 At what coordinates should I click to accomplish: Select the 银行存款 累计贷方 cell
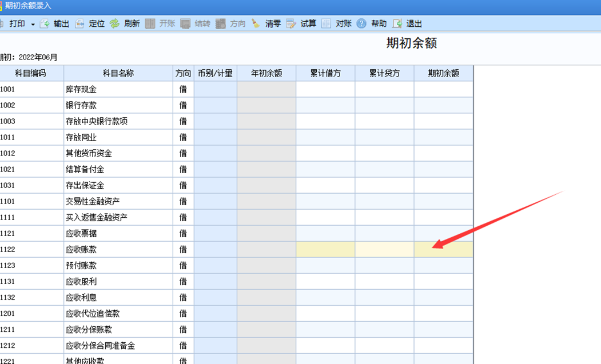point(384,105)
